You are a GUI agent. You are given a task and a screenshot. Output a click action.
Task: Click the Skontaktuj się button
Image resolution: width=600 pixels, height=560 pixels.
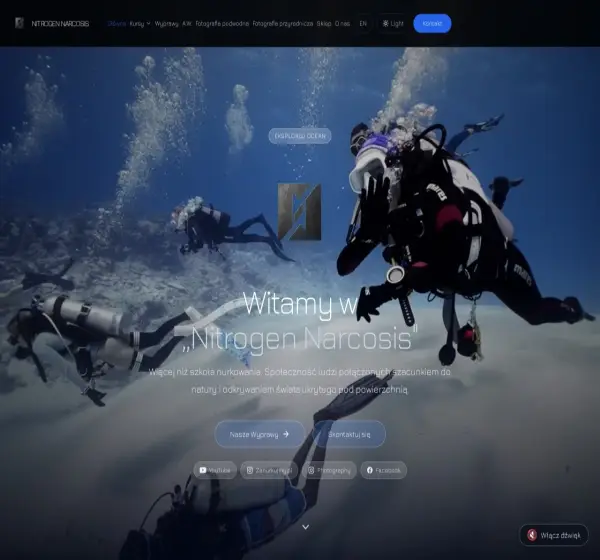pyautogui.click(x=349, y=434)
